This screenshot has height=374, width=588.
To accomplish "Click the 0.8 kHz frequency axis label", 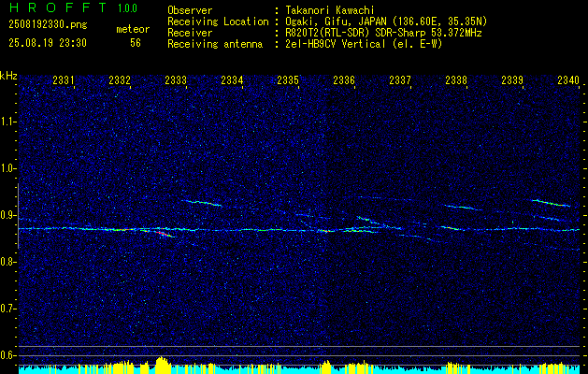I will 7,262.
